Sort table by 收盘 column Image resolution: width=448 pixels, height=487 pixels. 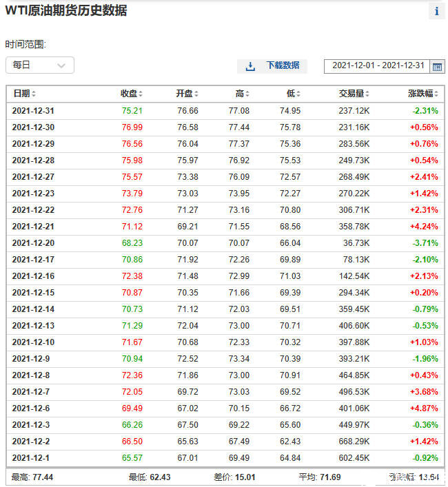(x=132, y=94)
